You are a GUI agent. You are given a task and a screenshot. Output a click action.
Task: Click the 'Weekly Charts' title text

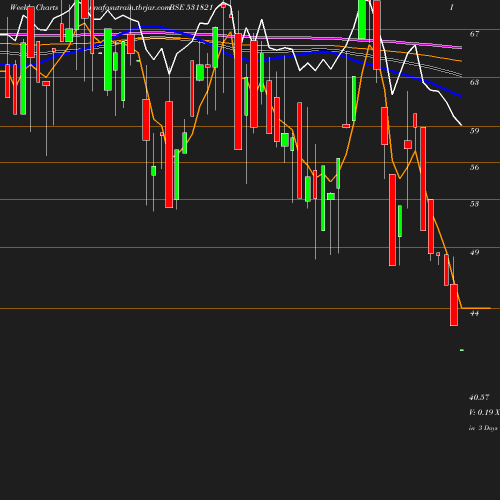(34, 7)
